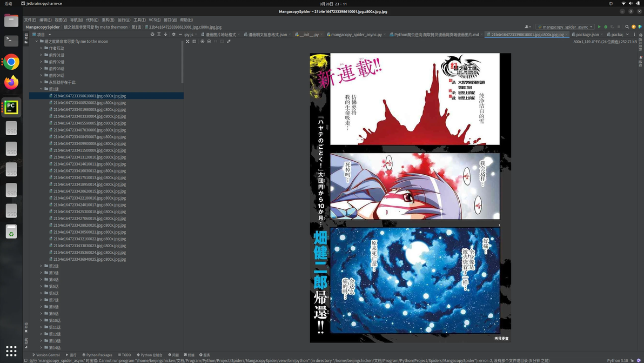644x363 pixels.
Task: Toggle the image grid display
Action: click(194, 42)
